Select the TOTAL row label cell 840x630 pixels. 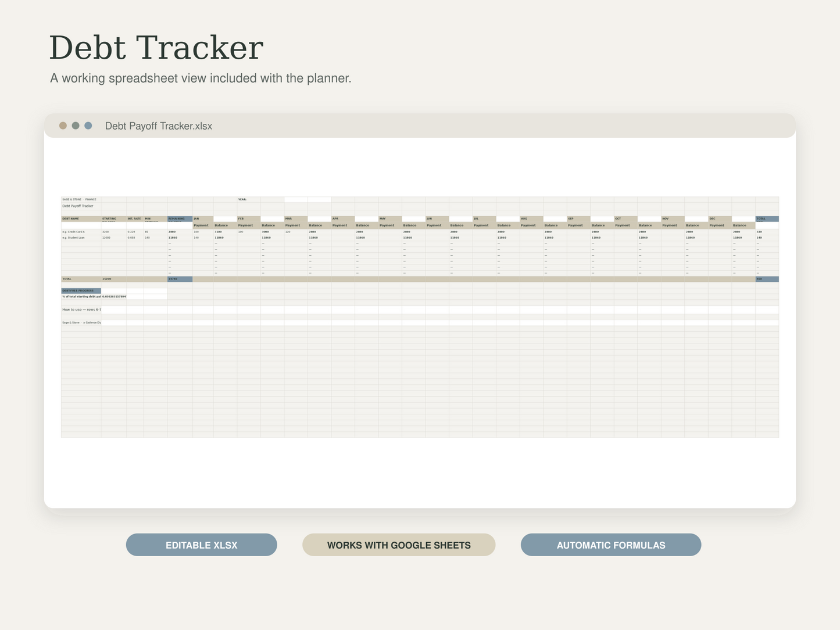coord(81,279)
